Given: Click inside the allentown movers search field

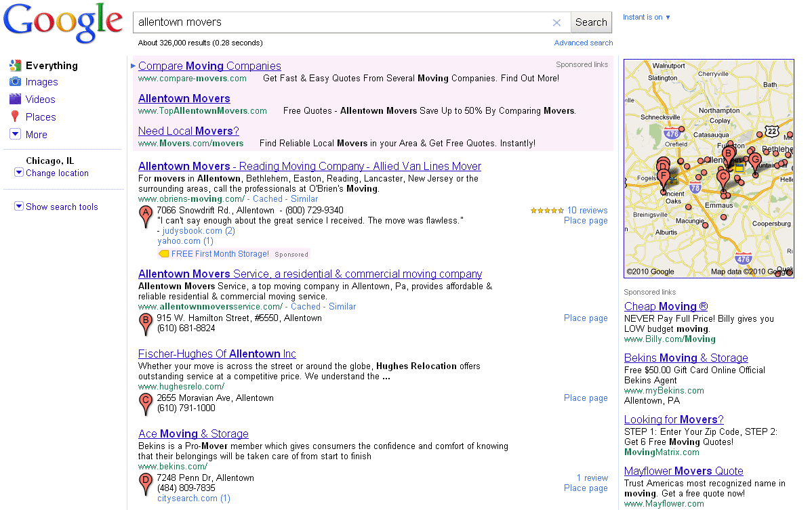Looking at the screenshot, I should pyautogui.click(x=342, y=22).
